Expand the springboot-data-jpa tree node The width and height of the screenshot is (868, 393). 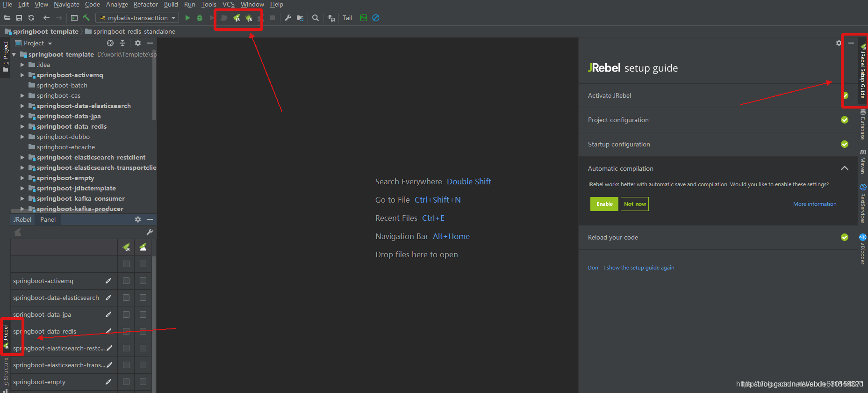tap(22, 116)
